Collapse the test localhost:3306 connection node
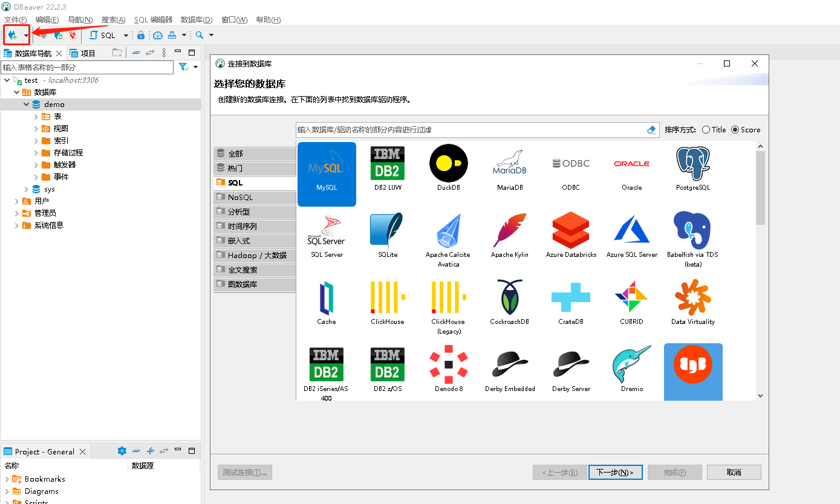Image resolution: width=840 pixels, height=504 pixels. pyautogui.click(x=7, y=80)
